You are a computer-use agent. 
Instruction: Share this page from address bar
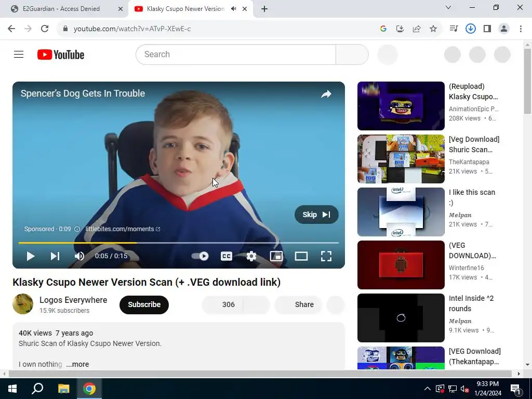(x=417, y=29)
